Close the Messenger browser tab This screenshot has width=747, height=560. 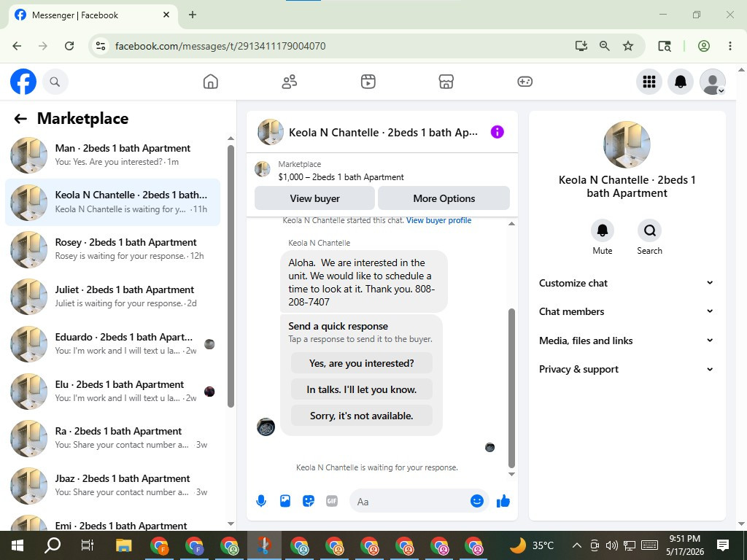click(x=166, y=15)
